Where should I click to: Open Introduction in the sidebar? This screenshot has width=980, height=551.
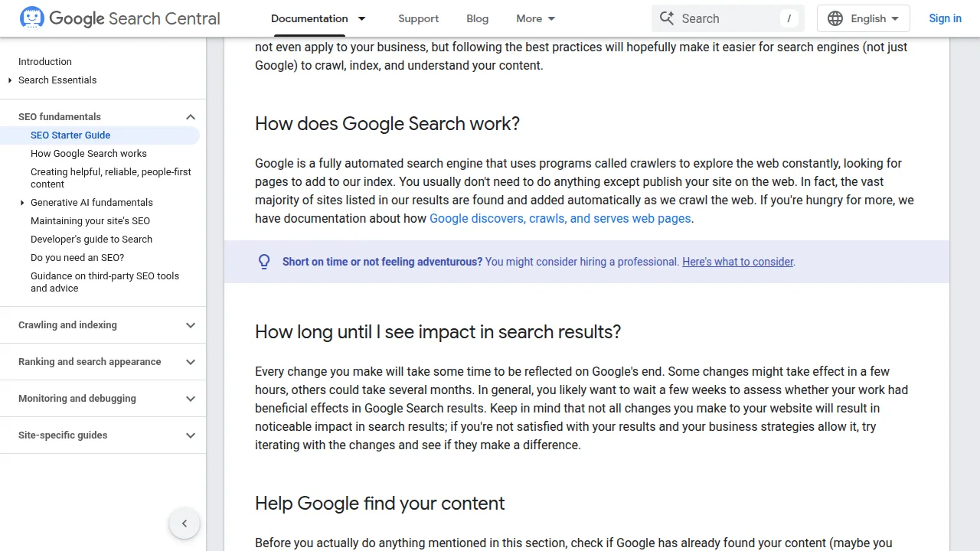(45, 61)
